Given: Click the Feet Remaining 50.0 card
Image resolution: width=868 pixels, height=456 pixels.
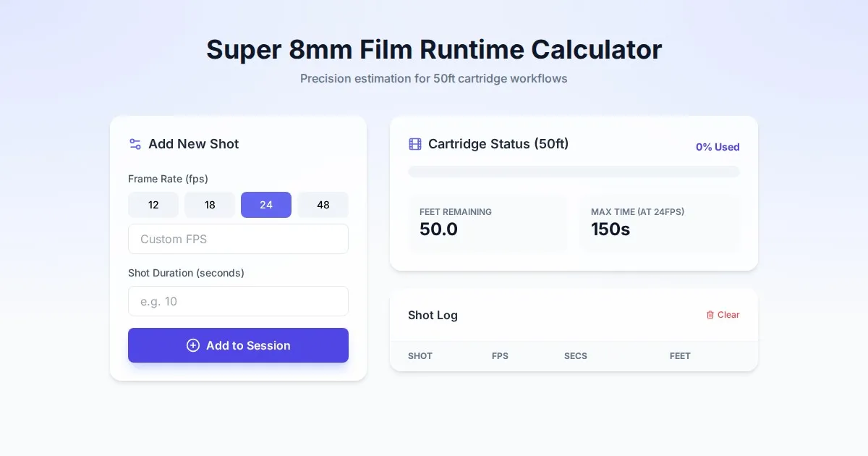Looking at the screenshot, I should pos(488,223).
